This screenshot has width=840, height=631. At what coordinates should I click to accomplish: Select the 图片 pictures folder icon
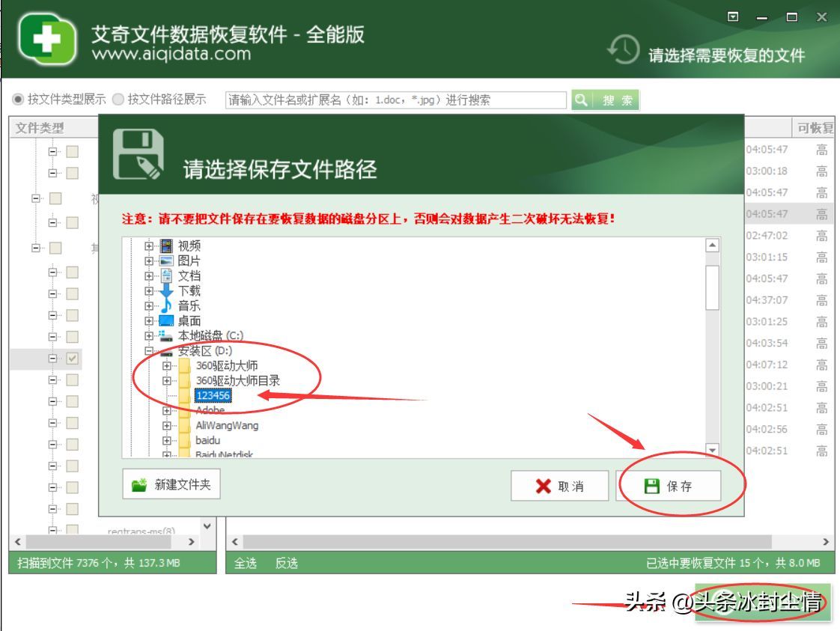point(167,261)
